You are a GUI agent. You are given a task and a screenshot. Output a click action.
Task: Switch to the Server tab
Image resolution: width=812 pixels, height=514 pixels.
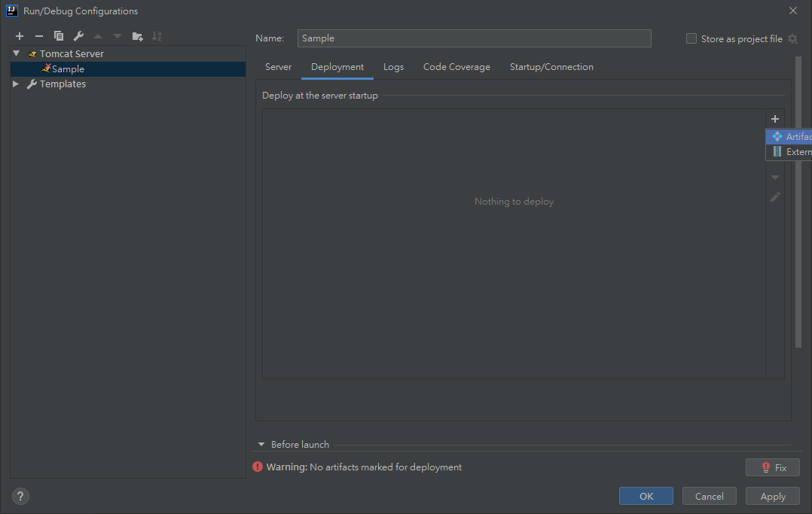tap(279, 67)
